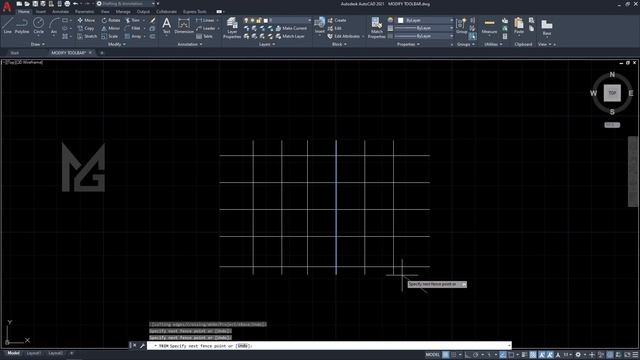Screen dimensions: 640x360
Task: Open Layer Properties manager
Action: 232,28
